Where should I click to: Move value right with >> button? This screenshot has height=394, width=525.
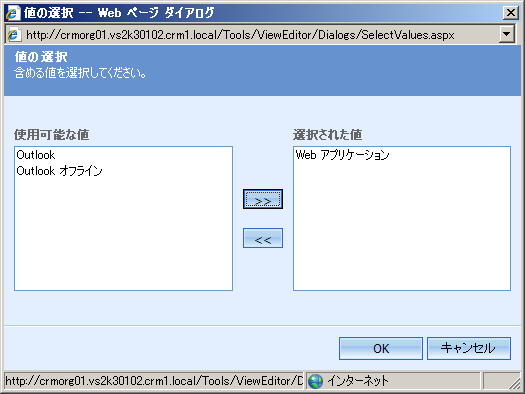tap(263, 200)
